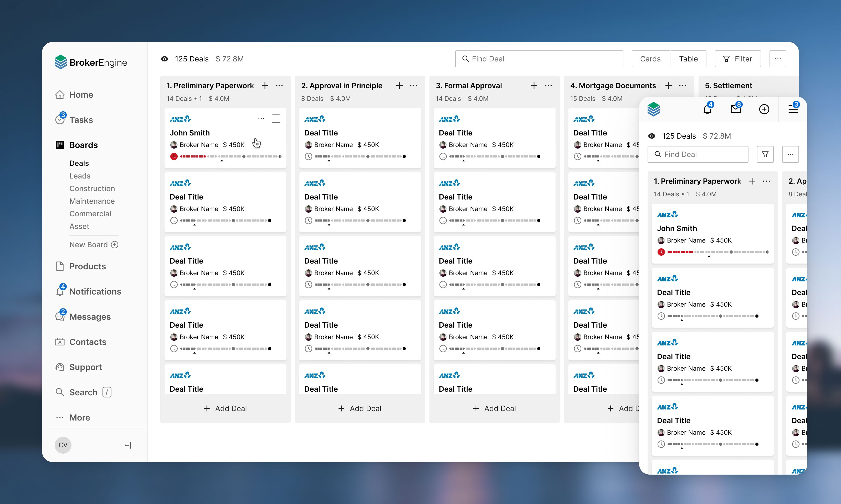Open the Tasks page with 3 badge

click(x=81, y=120)
